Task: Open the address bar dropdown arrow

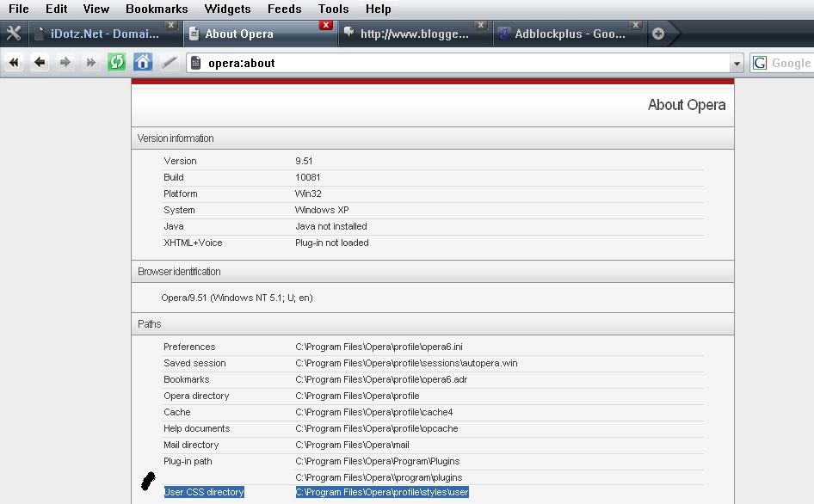Action: [x=737, y=64]
